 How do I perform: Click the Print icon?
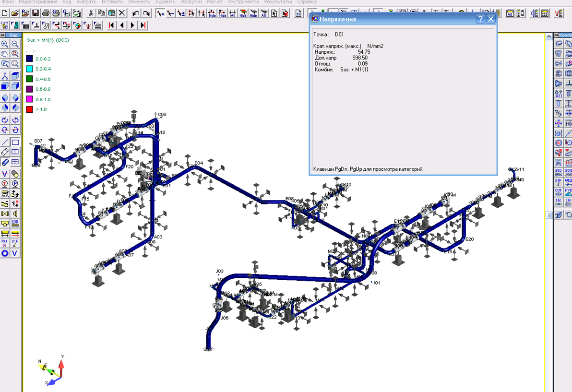tap(46, 13)
